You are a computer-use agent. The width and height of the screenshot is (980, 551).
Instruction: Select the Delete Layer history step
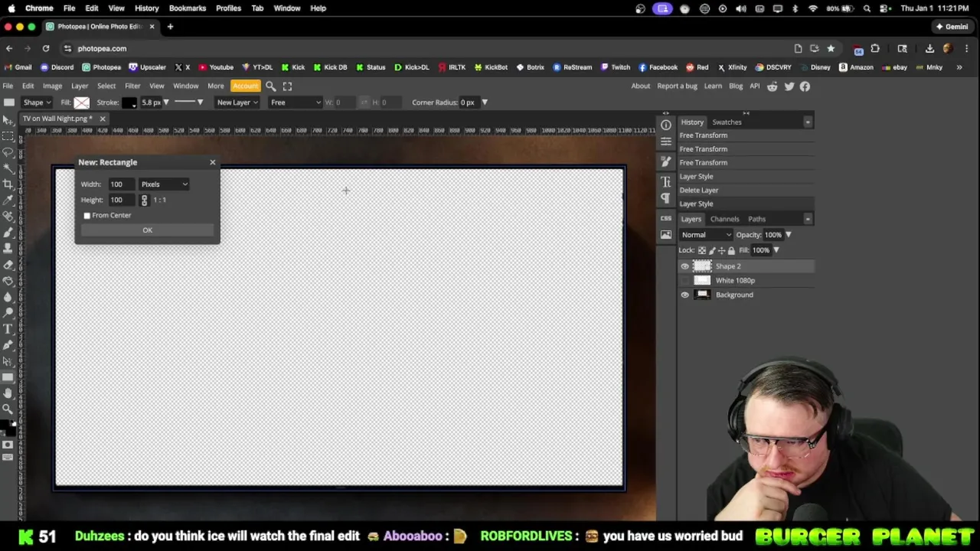pos(745,191)
